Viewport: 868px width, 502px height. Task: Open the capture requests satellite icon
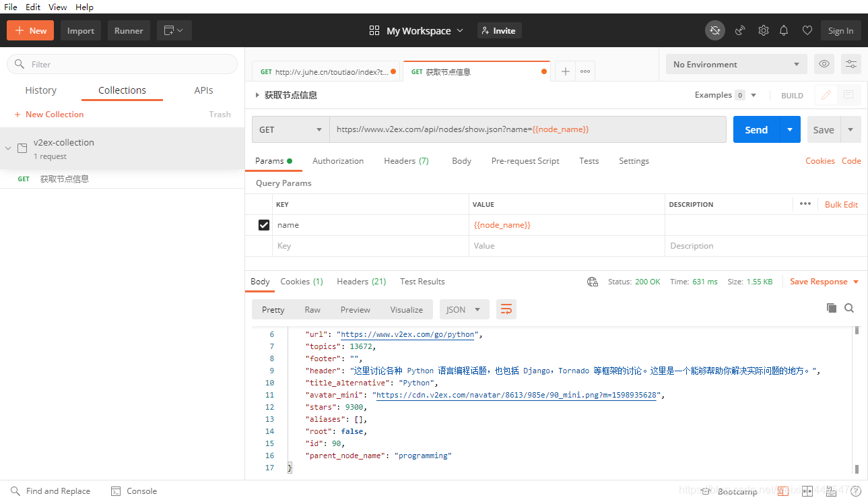(x=740, y=30)
